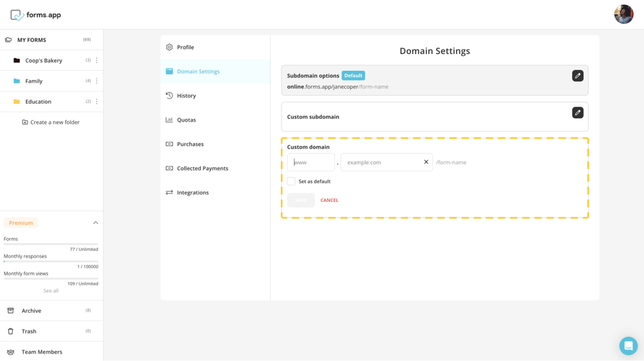644x361 pixels.
Task: Collapse the Premium usage panel
Action: point(95,223)
